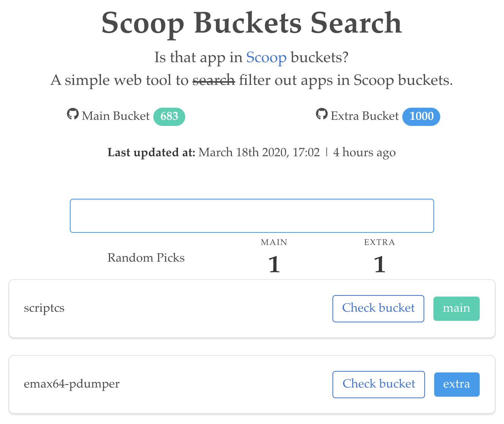The width and height of the screenshot is (504, 424).
Task: Click the 4 hours ago timestamp
Action: (364, 152)
